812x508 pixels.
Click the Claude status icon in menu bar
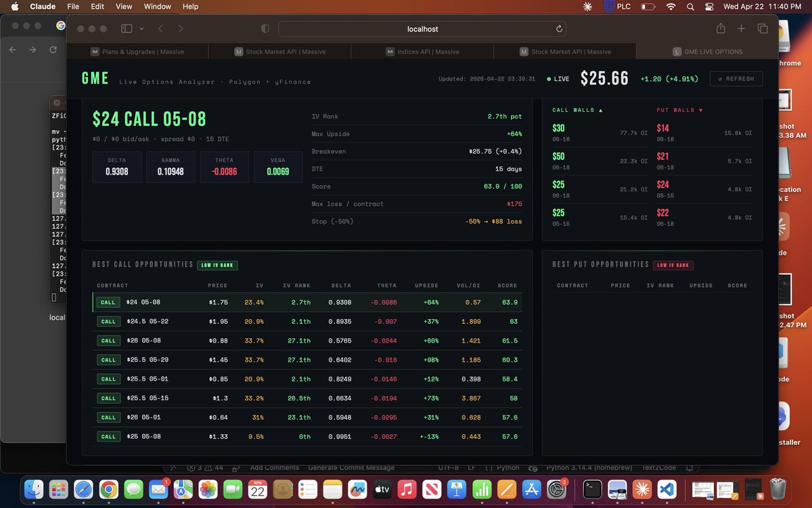(589, 6)
